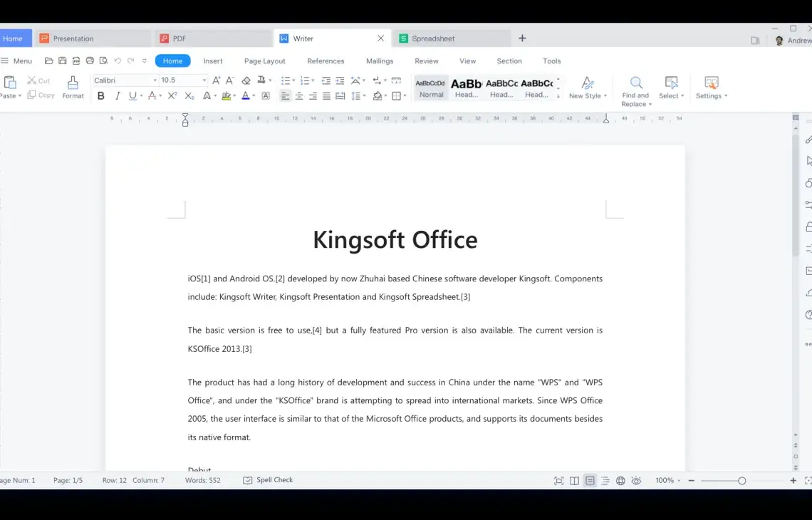Screen dimensions: 812x520
Task: Switch to the Spreadsheet document tab
Action: [452, 38]
